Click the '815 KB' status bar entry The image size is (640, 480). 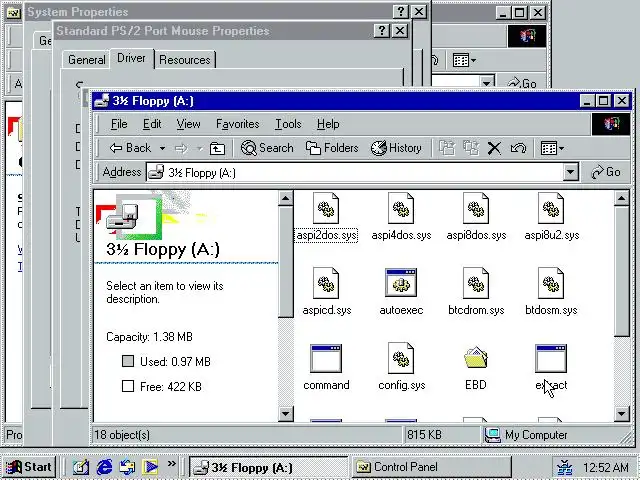(x=424, y=435)
